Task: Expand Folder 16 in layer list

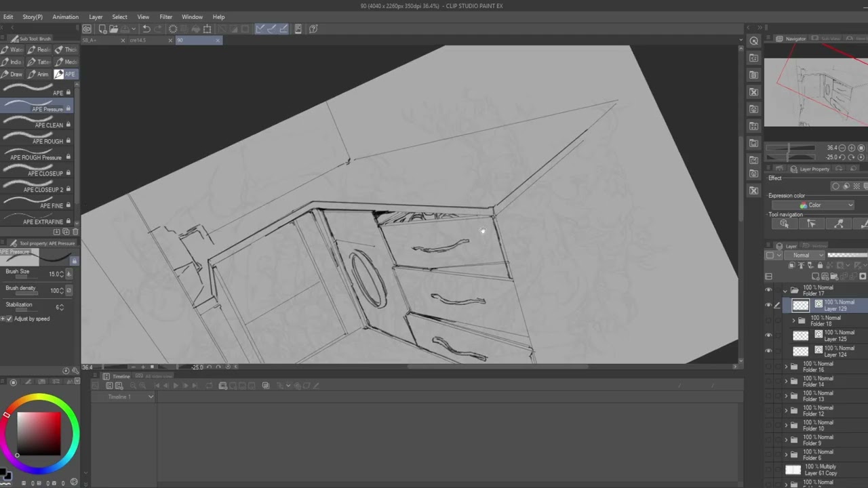Action: point(786,367)
